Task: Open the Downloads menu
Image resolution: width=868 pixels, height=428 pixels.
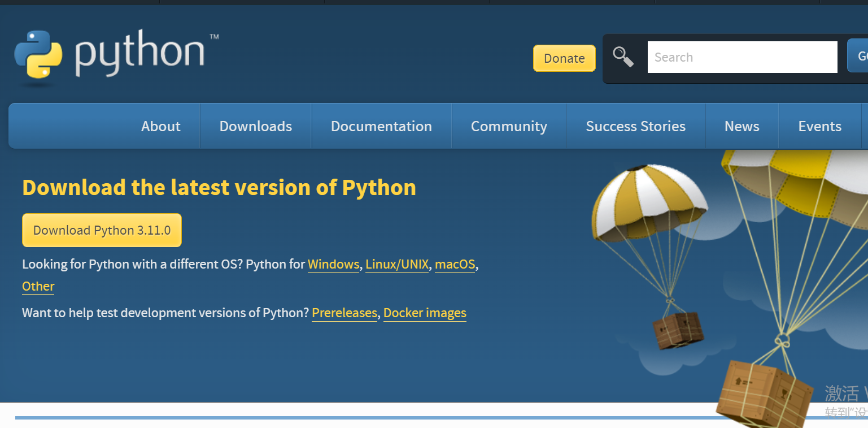Action: 256,126
